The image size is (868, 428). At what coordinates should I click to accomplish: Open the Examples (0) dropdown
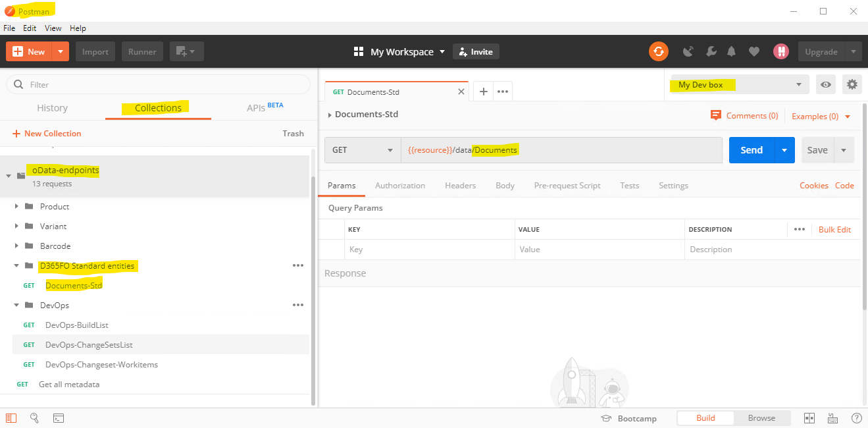(x=821, y=116)
